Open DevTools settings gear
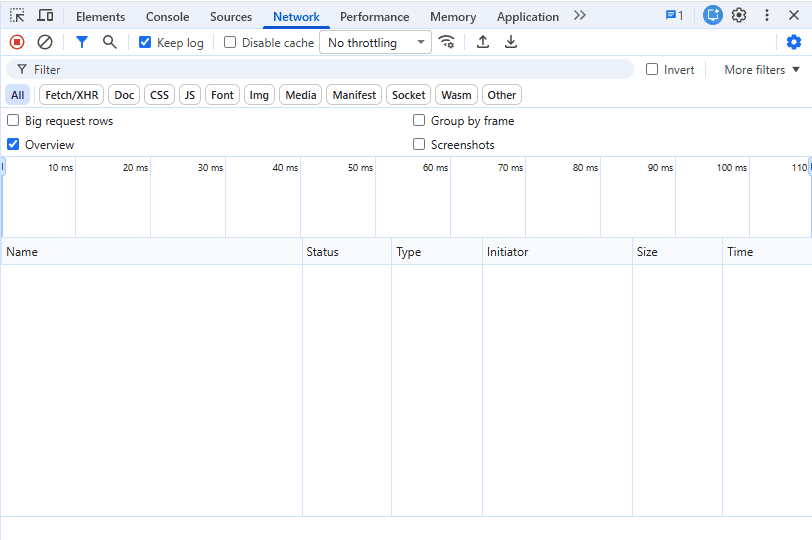Screen dimensions: 812x540 coord(739,16)
